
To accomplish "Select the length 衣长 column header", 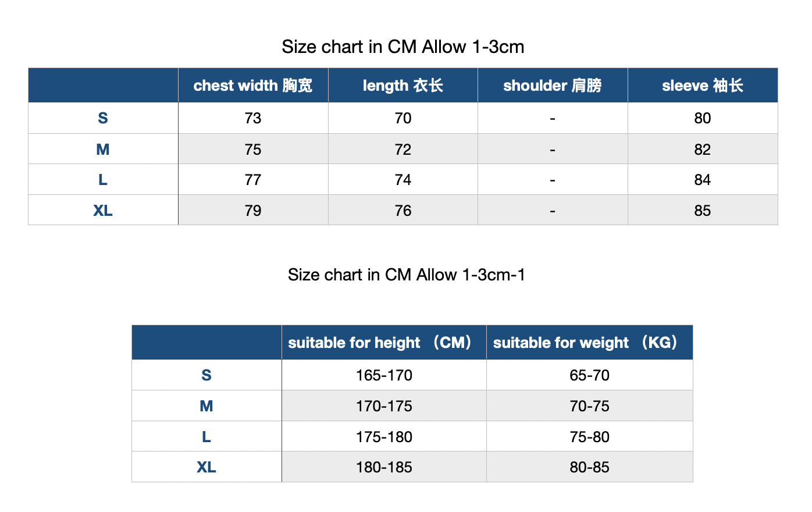I will coord(403,86).
